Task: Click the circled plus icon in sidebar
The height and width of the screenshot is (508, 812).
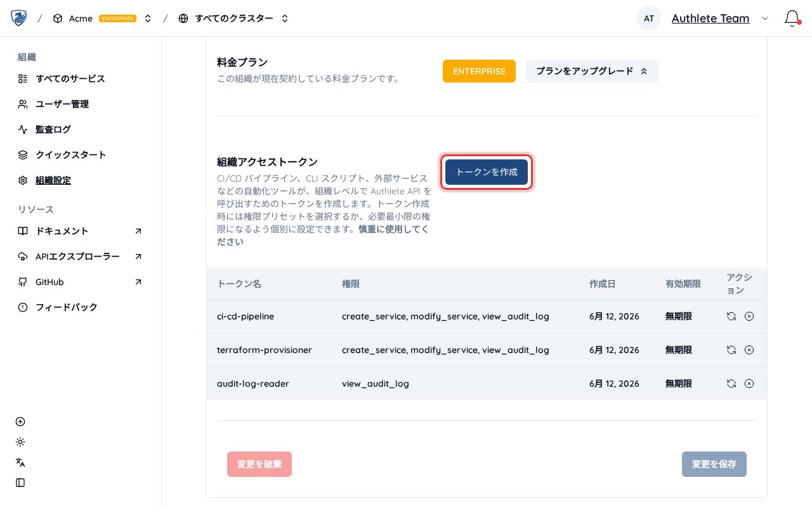Action: pos(20,422)
